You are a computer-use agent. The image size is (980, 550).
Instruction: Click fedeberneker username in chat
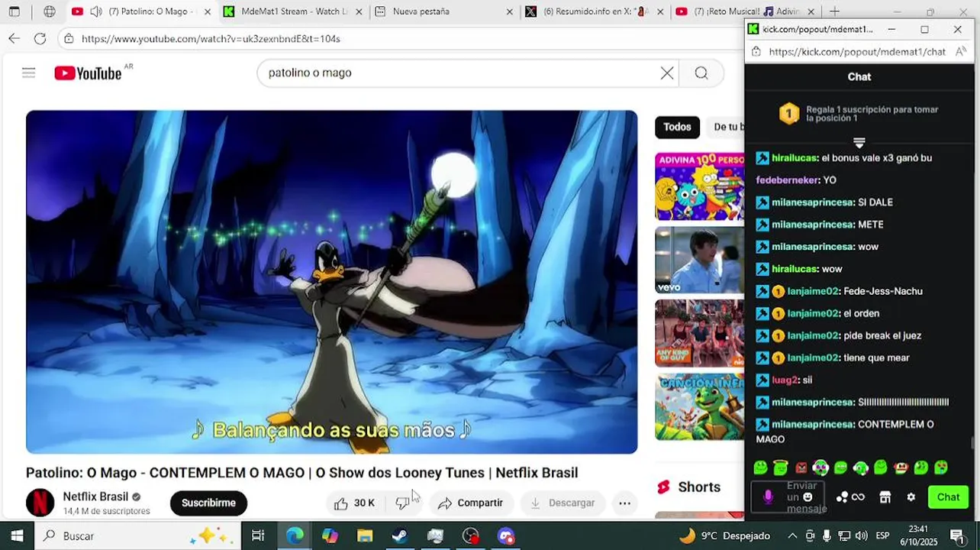pyautogui.click(x=787, y=180)
